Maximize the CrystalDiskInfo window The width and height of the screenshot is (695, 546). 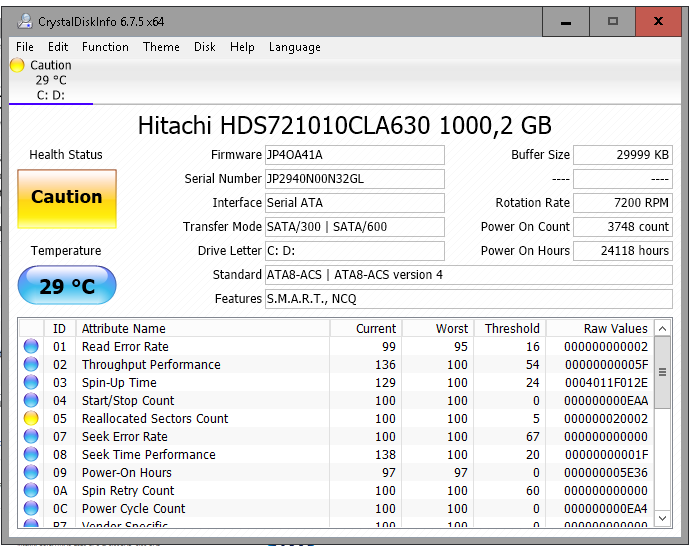pyautogui.click(x=613, y=22)
